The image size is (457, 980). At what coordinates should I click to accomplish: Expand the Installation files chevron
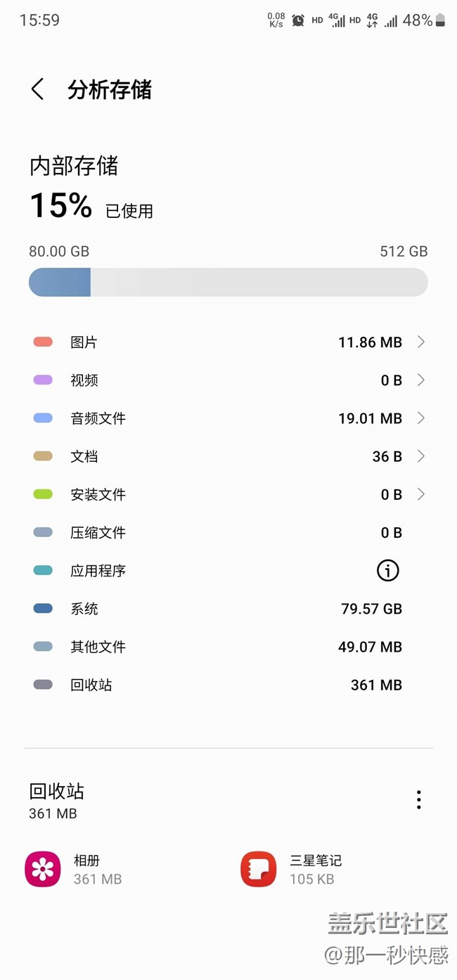(420, 494)
